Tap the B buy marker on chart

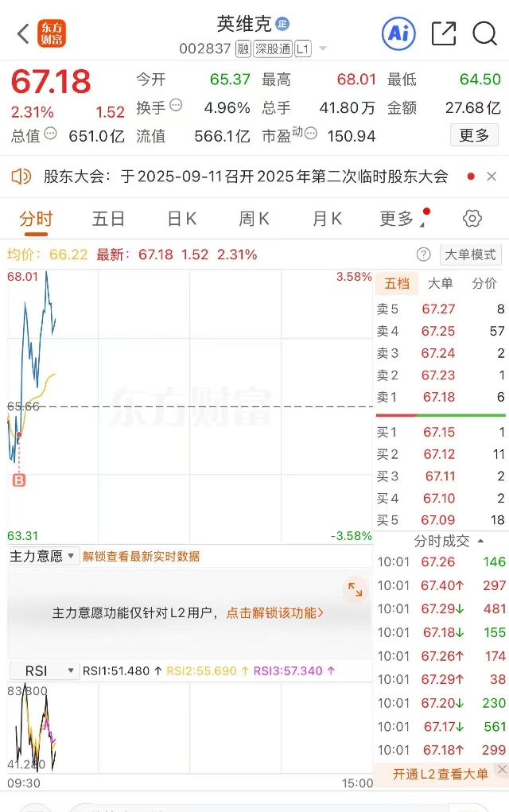pos(18,480)
